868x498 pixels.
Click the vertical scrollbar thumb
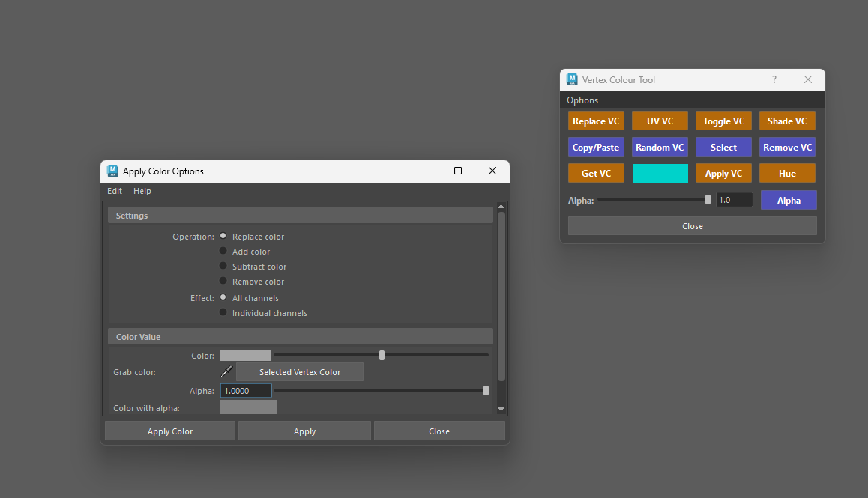(x=501, y=297)
